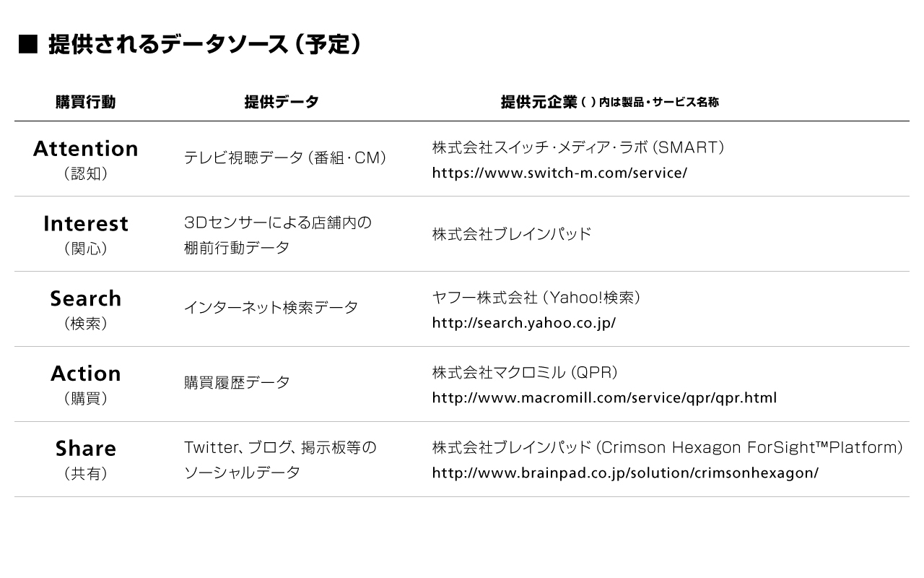Click the スイッチ・メディア・ラボ (SMART) company name
The image size is (924, 578).
pyautogui.click(x=578, y=147)
